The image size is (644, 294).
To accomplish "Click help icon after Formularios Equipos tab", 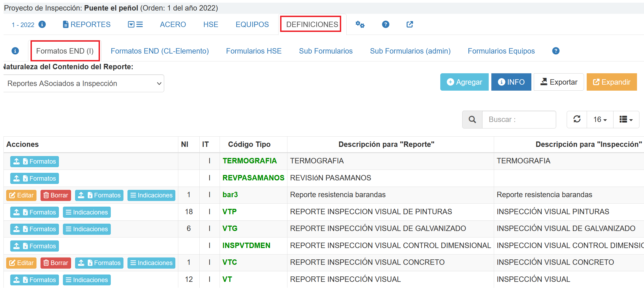I will point(556,51).
